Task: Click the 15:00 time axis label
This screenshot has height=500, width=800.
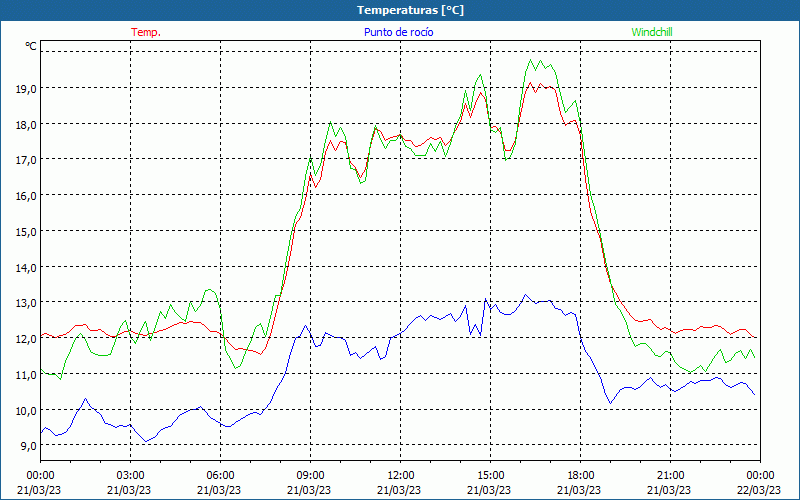Action: tap(490, 476)
